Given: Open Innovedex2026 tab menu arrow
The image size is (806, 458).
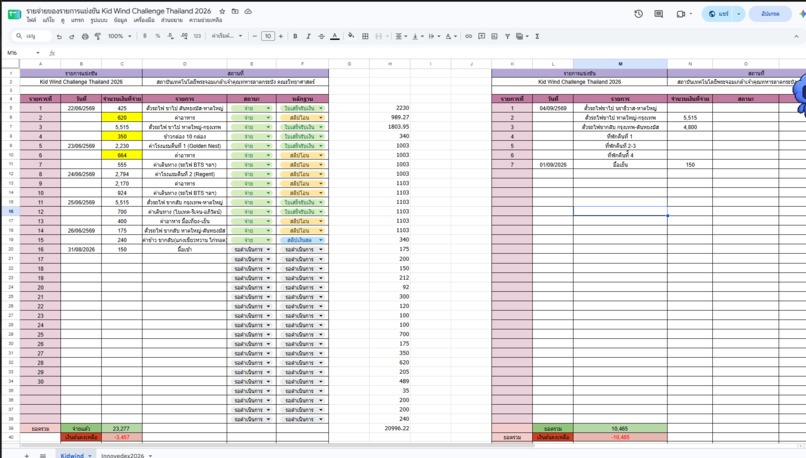Looking at the screenshot, I should [150, 455].
